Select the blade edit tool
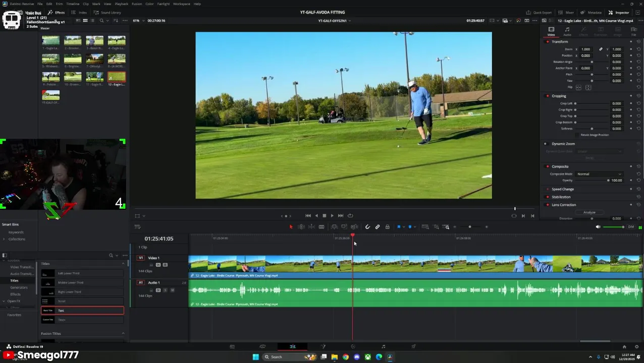Image resolution: width=644 pixels, height=363 pixels. tap(321, 227)
